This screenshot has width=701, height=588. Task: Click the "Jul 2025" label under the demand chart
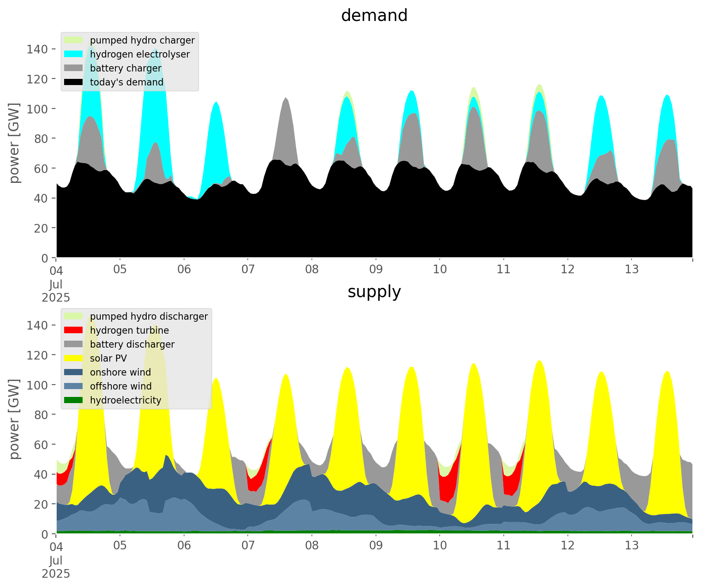click(56, 291)
